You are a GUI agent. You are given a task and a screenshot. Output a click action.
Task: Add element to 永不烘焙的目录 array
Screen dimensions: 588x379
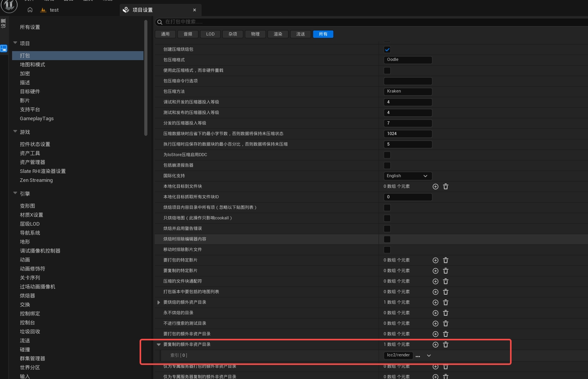[436, 313]
